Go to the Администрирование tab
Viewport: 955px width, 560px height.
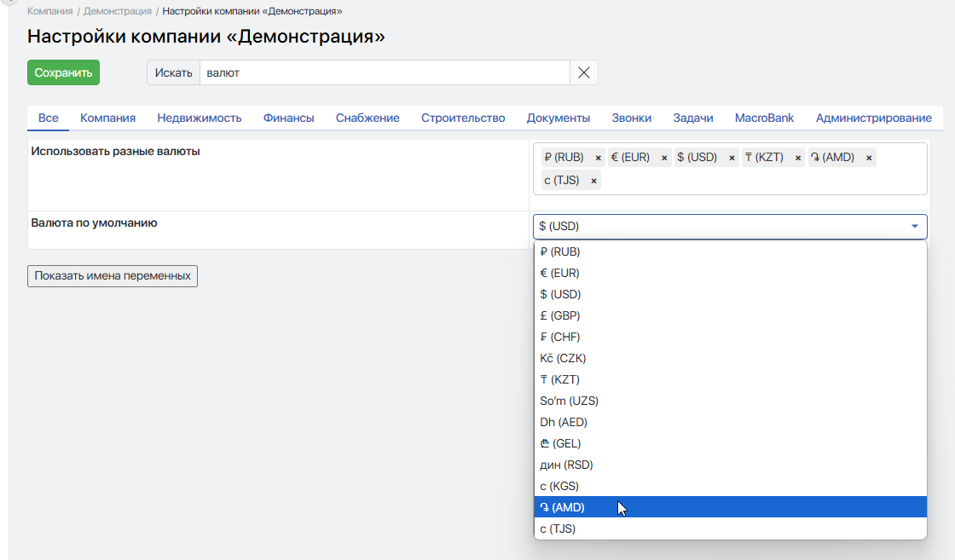[873, 118]
